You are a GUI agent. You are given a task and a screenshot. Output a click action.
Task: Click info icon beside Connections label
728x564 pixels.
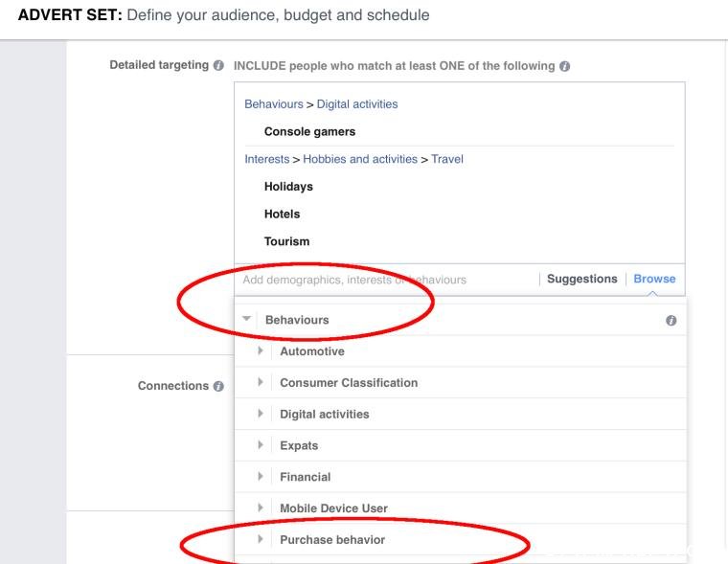pyautogui.click(x=218, y=386)
